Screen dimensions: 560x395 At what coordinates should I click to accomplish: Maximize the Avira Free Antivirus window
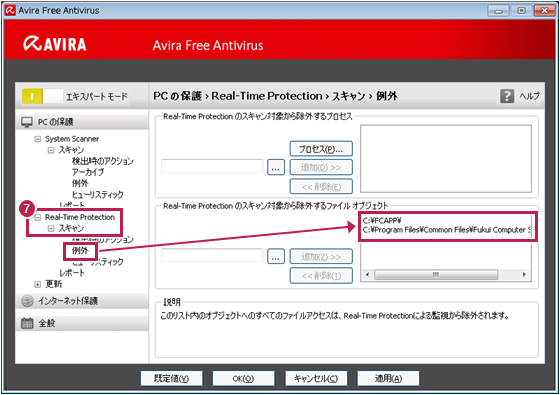(521, 11)
